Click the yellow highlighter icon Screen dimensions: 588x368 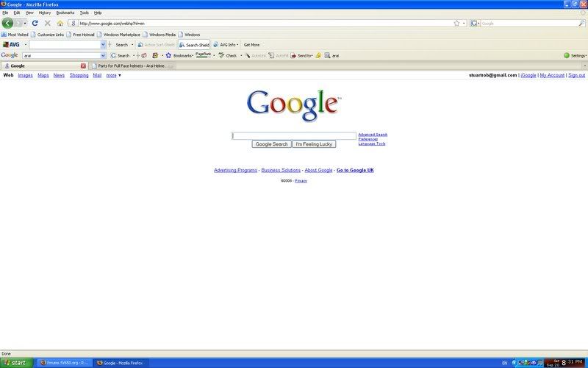(318, 56)
